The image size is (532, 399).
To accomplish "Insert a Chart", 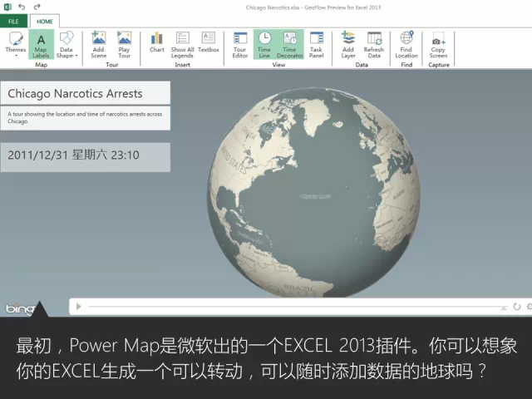I will tap(156, 43).
